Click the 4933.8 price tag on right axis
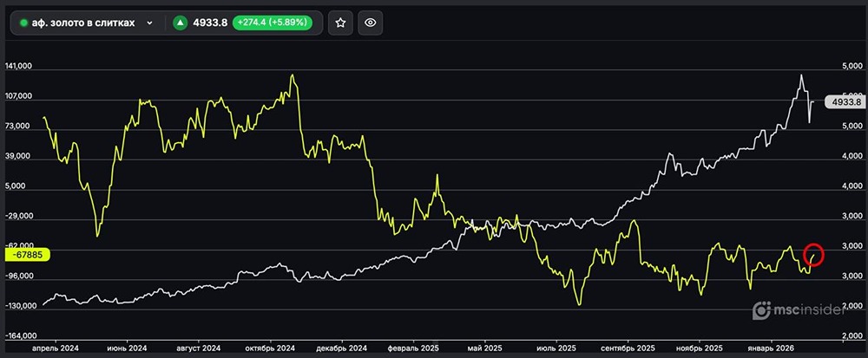868x358 pixels. [x=844, y=101]
